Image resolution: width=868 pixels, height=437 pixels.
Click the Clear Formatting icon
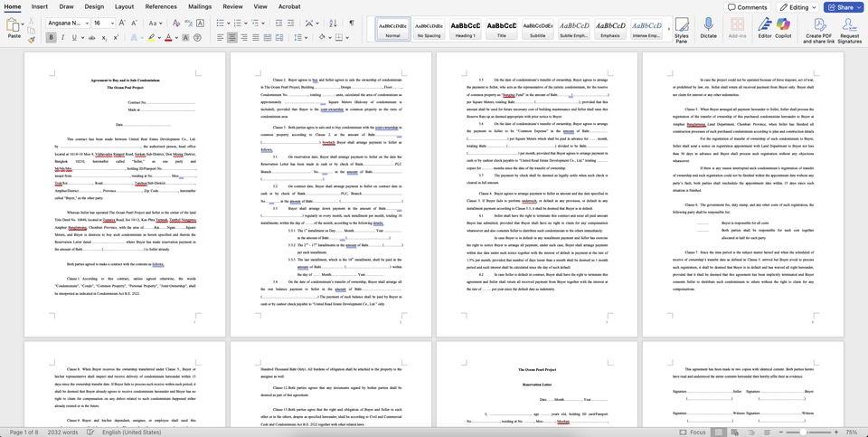[176, 24]
